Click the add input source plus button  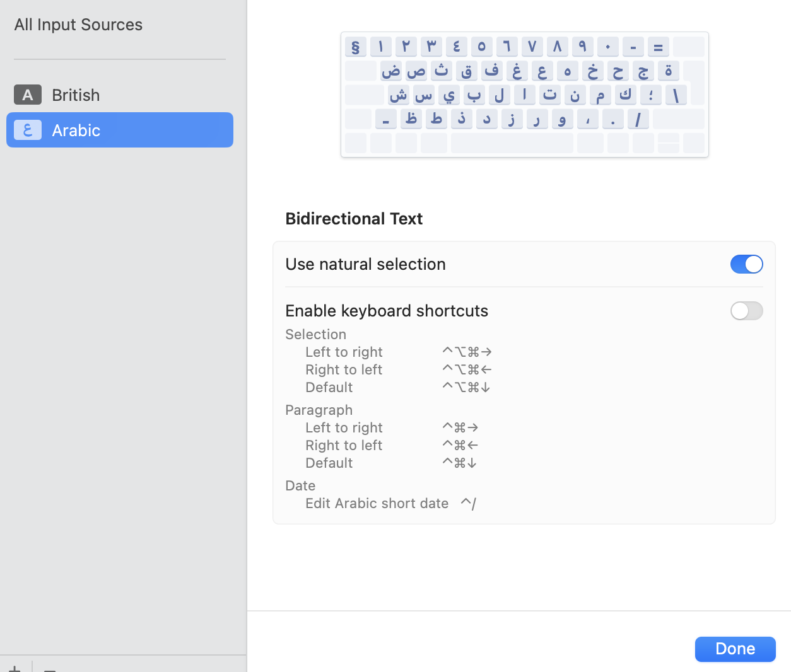(15, 668)
